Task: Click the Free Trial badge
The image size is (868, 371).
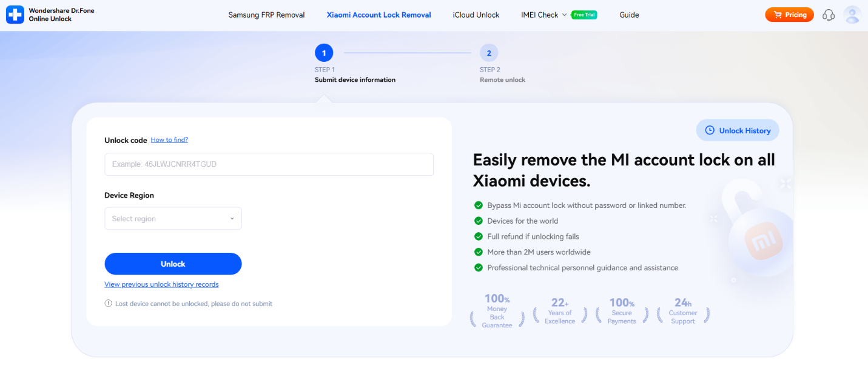Action: (x=584, y=15)
